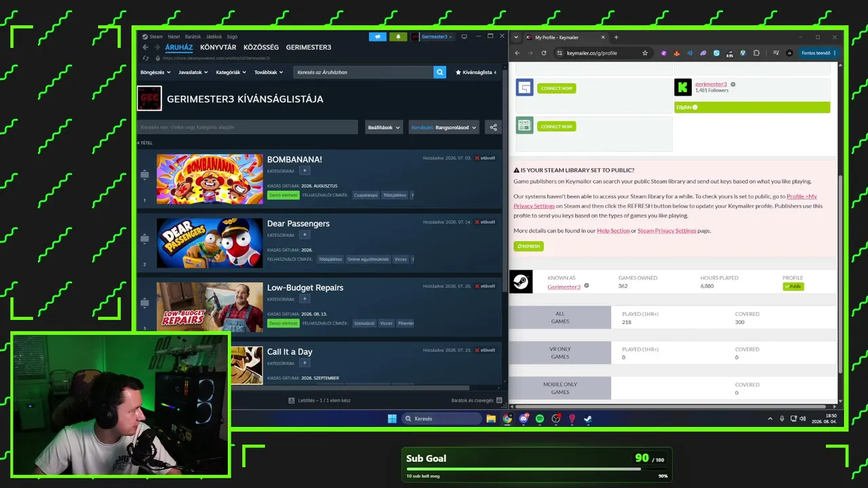The width and height of the screenshot is (868, 488).
Task: Add a category to Low-Budget Repairs with plus
Action: pos(304,299)
